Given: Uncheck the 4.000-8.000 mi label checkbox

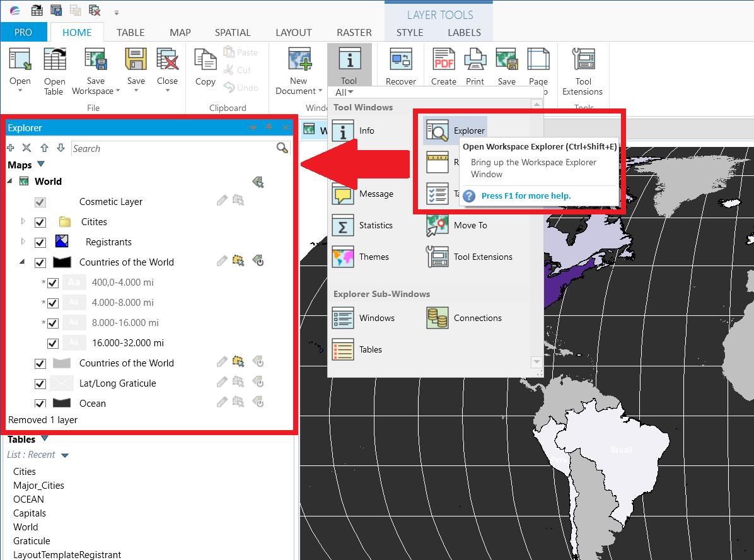Looking at the screenshot, I should click(x=53, y=303).
